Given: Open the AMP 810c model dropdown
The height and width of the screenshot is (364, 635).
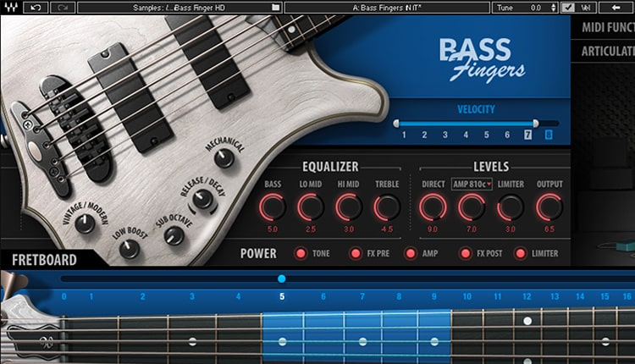Looking at the screenshot, I should 472,184.
